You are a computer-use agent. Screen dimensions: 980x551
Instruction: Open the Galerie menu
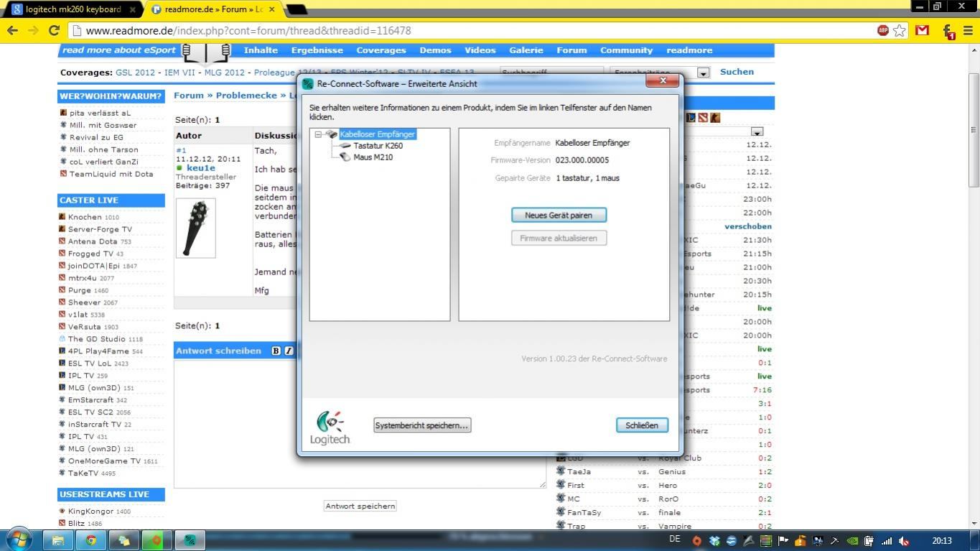(x=526, y=50)
